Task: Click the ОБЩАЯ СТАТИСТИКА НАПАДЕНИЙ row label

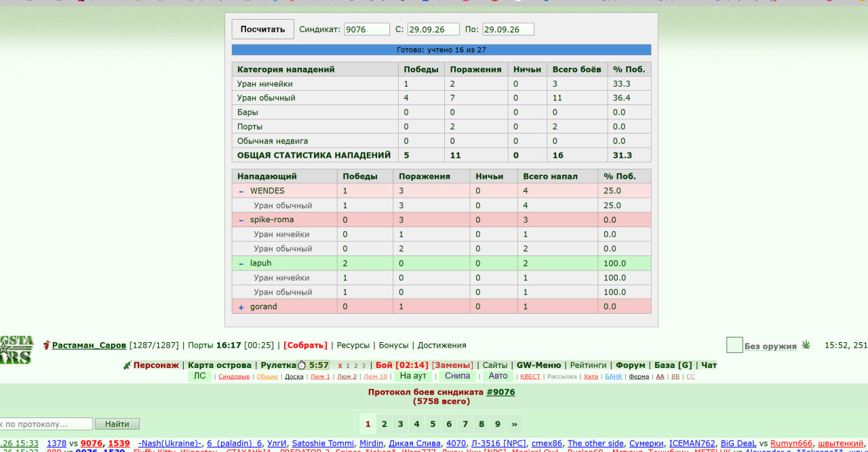Action: 314,155
